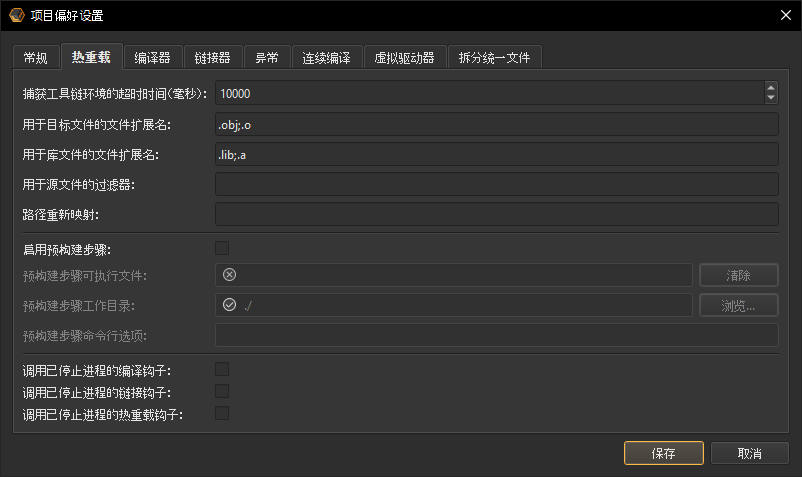Click the 取消 button

tap(749, 453)
